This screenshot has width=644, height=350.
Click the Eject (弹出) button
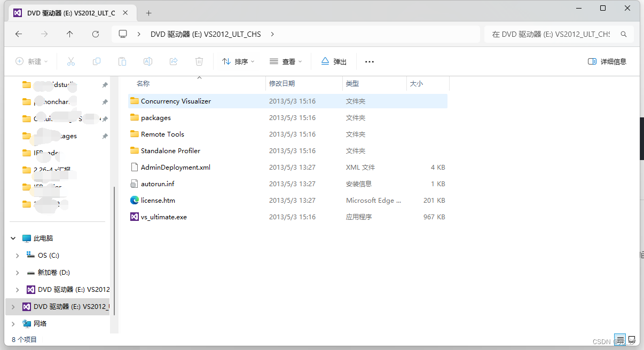point(334,61)
